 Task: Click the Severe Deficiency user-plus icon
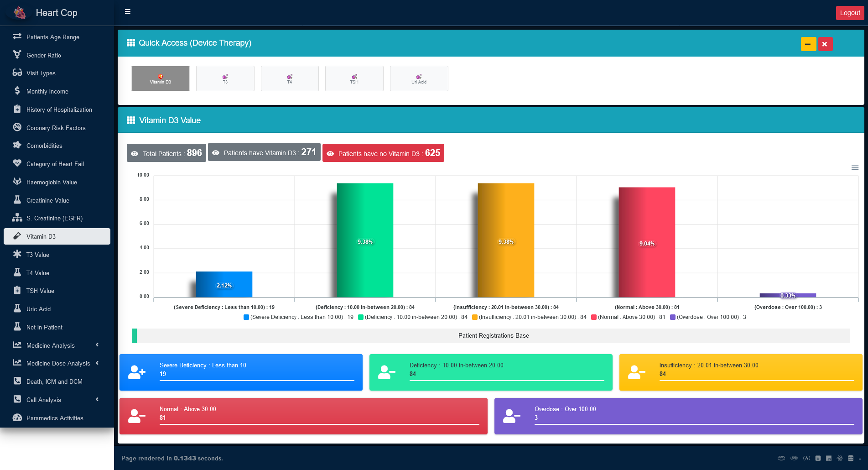pyautogui.click(x=136, y=372)
